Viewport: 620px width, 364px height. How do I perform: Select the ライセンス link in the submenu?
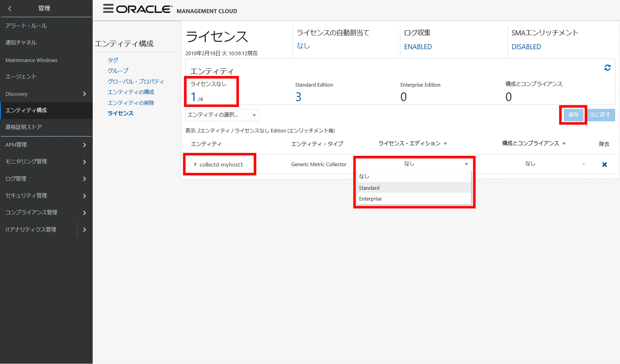coord(120,113)
